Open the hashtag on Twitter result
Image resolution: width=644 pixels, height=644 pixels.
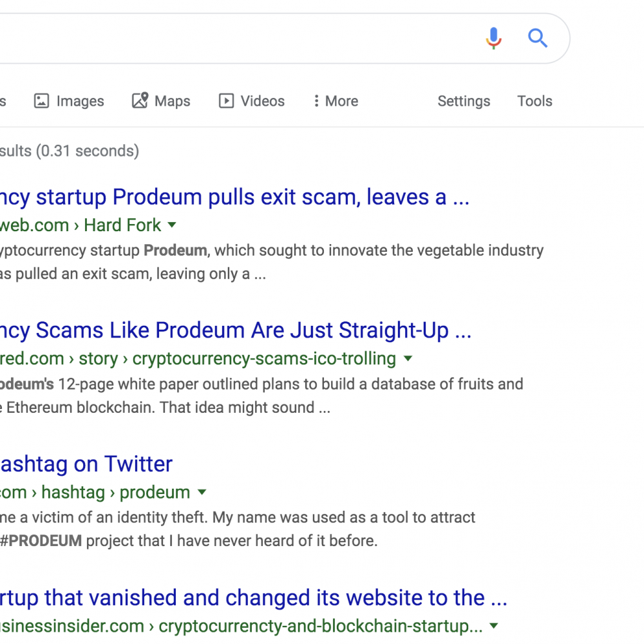coord(86,464)
